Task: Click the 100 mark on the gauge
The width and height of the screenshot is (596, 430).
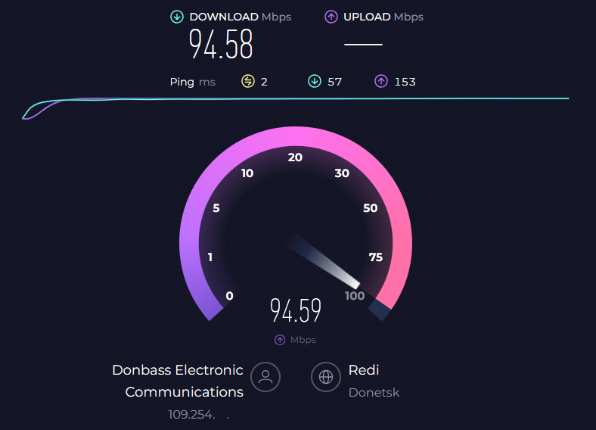Action: 355,296
